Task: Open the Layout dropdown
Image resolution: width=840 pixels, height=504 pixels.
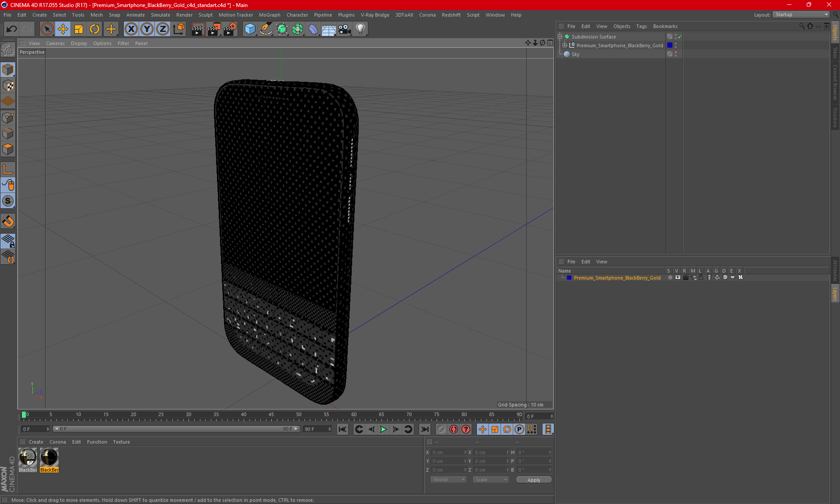Action: coord(801,14)
